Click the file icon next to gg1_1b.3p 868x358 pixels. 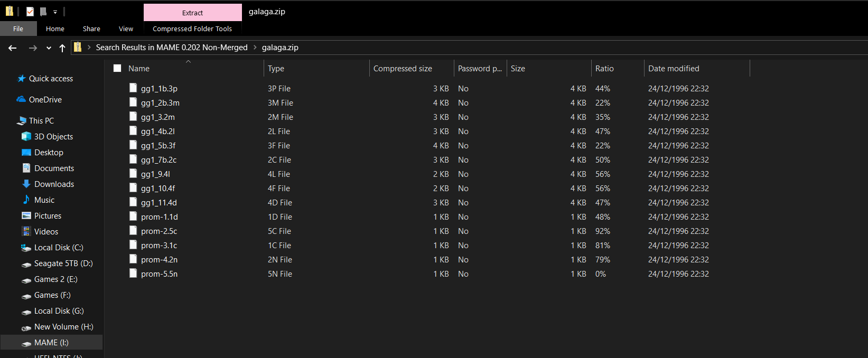tap(133, 88)
